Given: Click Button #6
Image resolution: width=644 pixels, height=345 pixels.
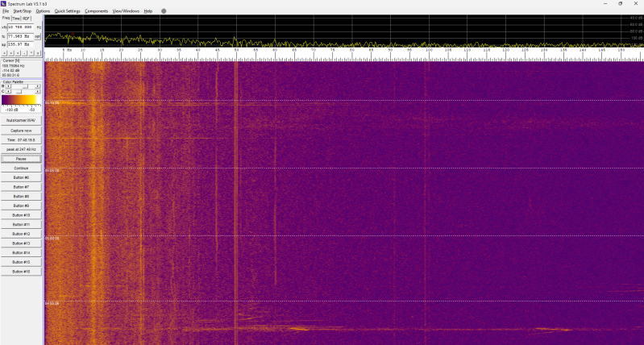Looking at the screenshot, I should tap(21, 177).
